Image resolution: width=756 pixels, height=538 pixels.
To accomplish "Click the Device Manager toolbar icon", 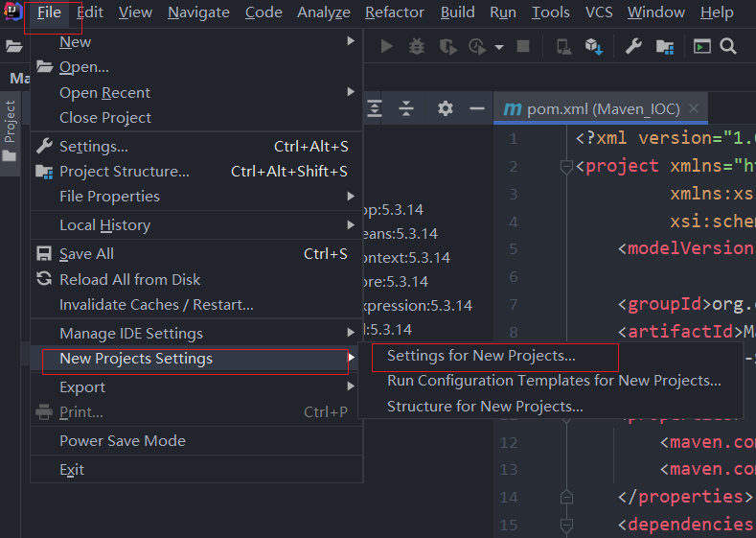I will 563,47.
